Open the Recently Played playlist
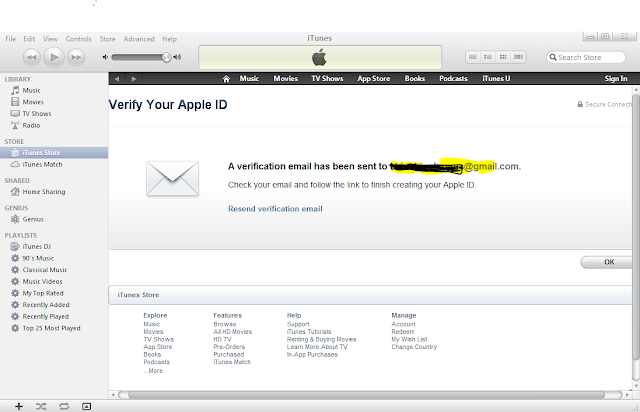Screen dimensions: 640x412 point(46,316)
